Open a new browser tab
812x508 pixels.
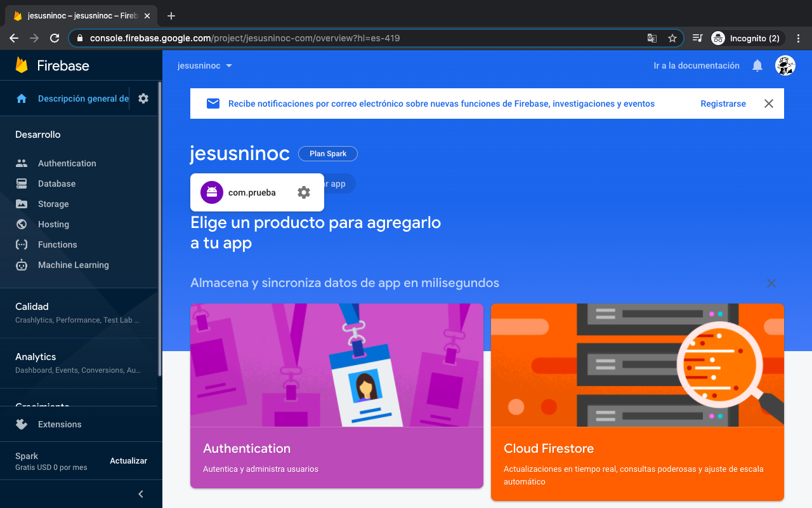click(171, 16)
